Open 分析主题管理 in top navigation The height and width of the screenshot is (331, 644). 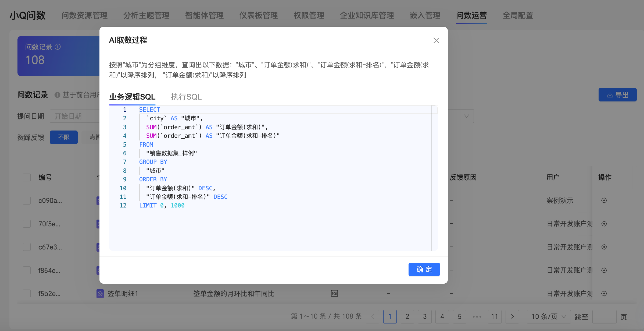146,15
